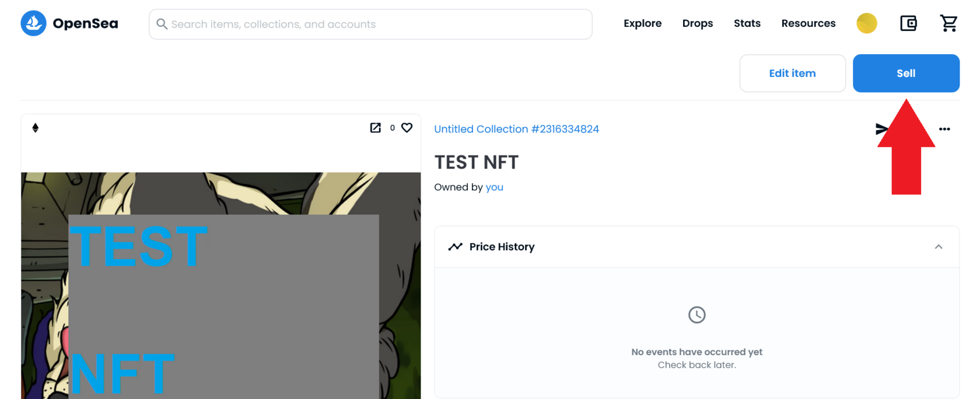Open the Drops menu

click(x=697, y=23)
